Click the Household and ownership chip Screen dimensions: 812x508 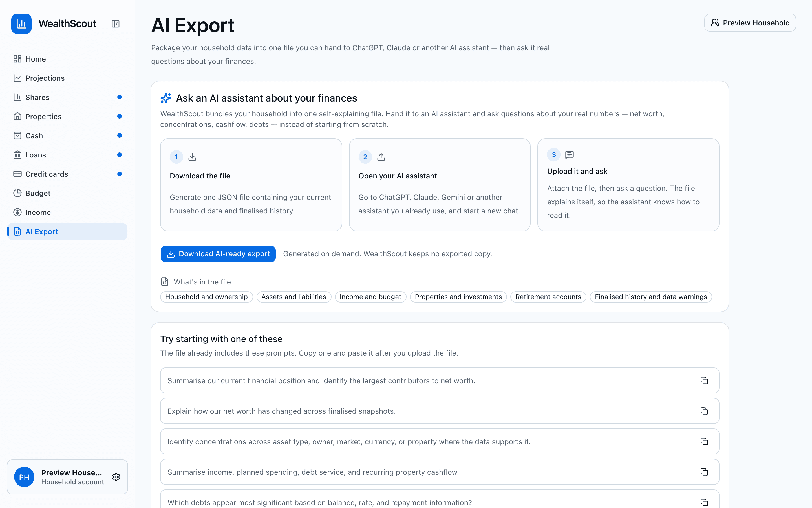(206, 297)
